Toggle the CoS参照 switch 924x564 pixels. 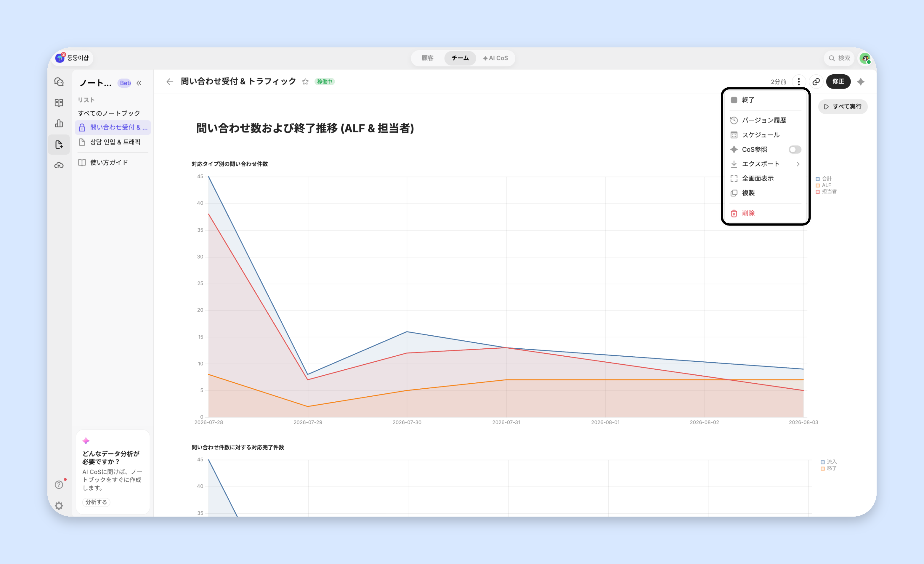coord(795,150)
